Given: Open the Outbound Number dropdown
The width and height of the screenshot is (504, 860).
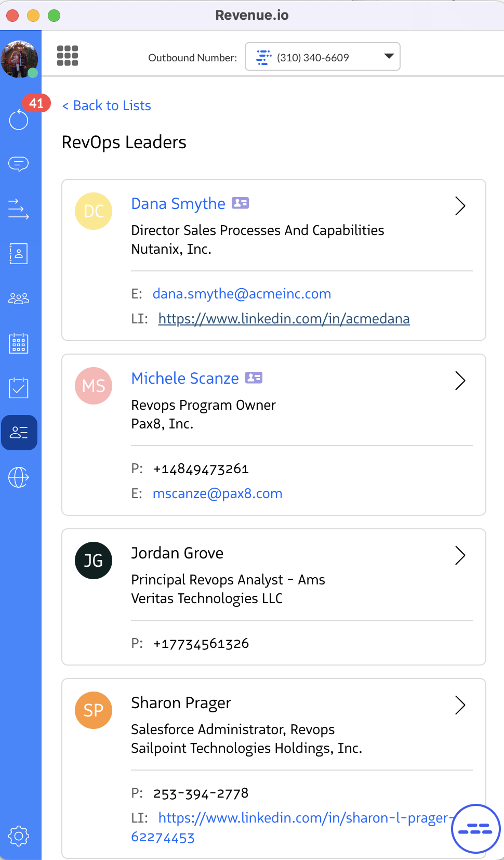Looking at the screenshot, I should point(322,57).
